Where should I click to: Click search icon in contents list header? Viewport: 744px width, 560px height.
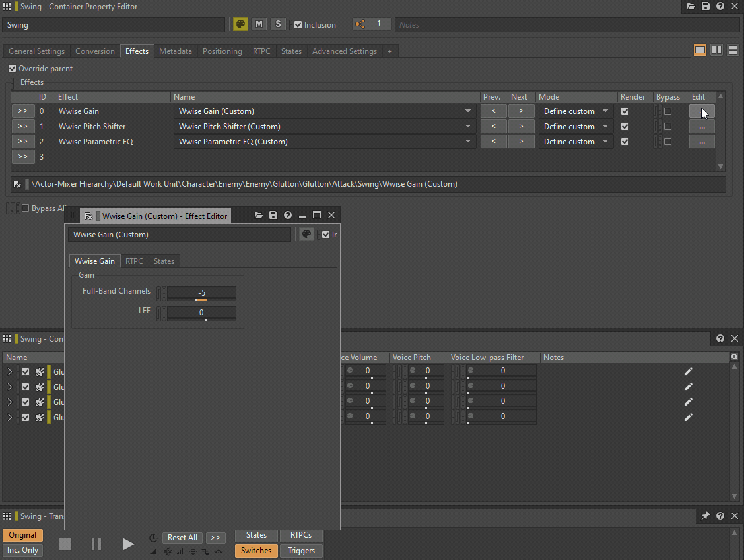(x=735, y=357)
